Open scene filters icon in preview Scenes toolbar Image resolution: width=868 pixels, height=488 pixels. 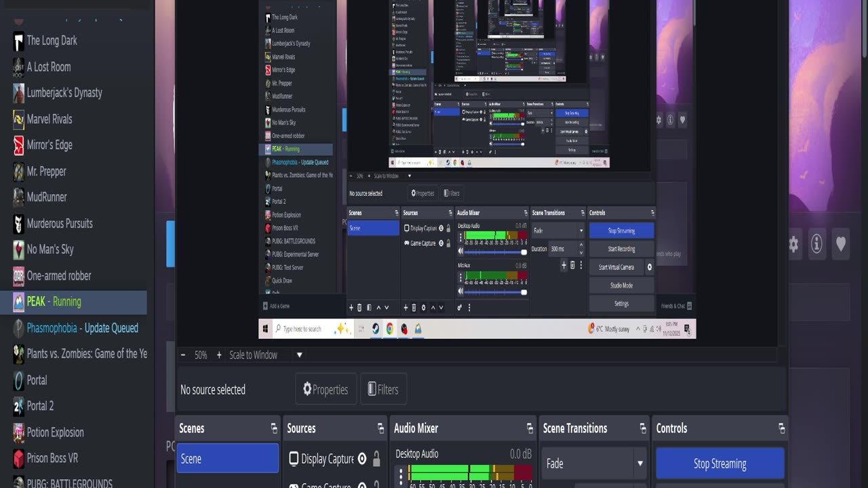(x=368, y=308)
